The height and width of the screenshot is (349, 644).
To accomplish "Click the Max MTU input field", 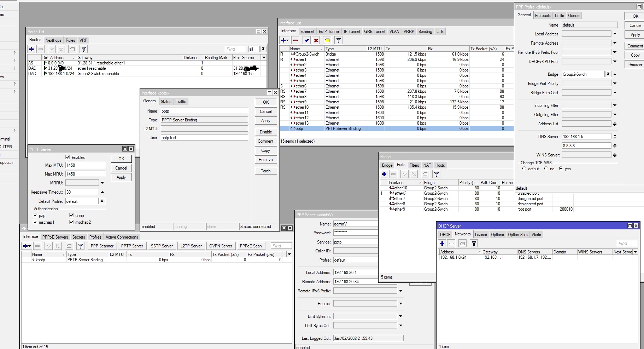I will (x=85, y=165).
